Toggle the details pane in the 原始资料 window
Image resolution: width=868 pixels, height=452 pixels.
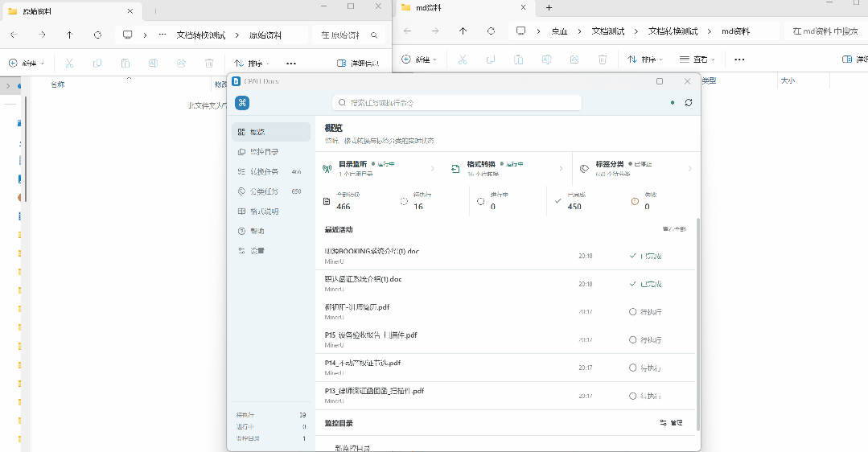click(x=358, y=64)
